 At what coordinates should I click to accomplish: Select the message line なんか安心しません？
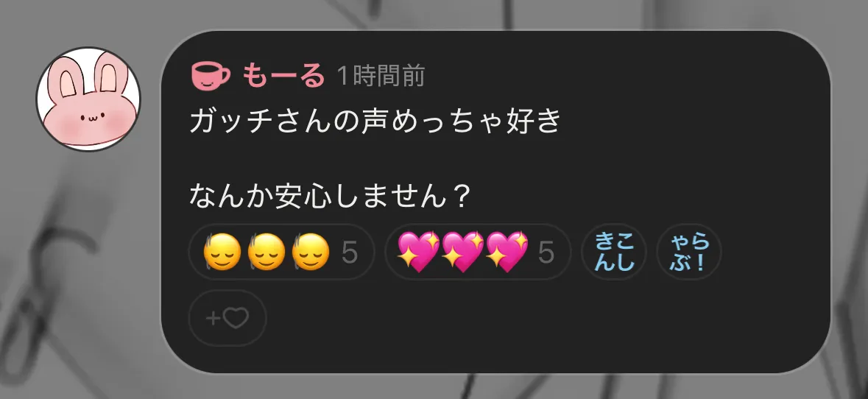(x=331, y=195)
